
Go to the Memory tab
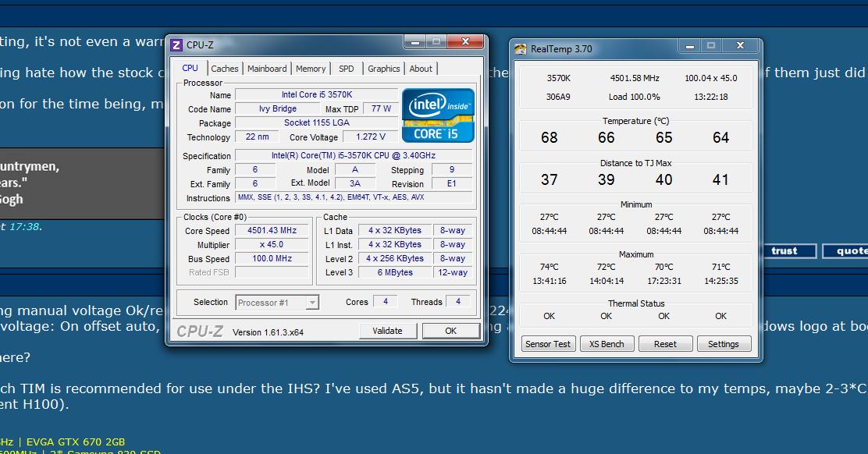[311, 69]
